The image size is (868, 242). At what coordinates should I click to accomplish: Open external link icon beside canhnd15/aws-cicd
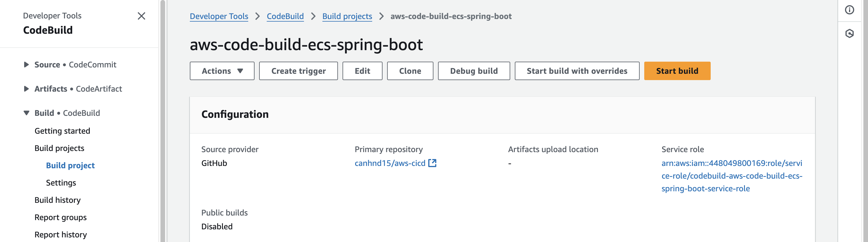432,163
